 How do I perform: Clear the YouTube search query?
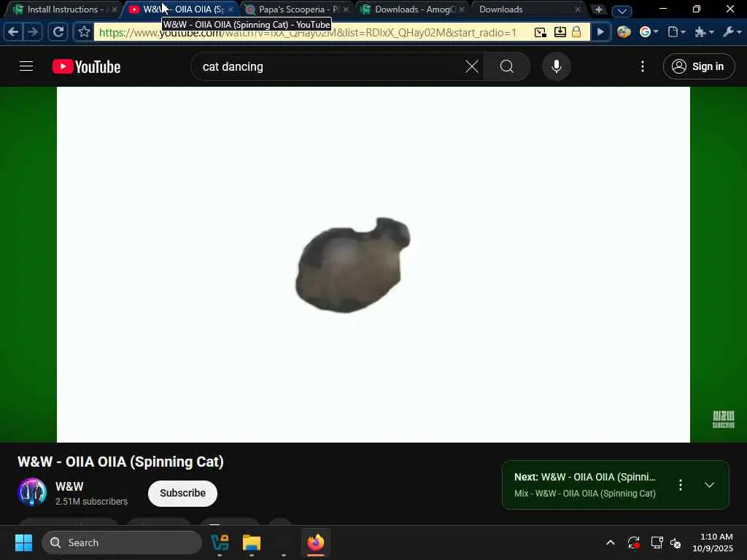(472, 66)
